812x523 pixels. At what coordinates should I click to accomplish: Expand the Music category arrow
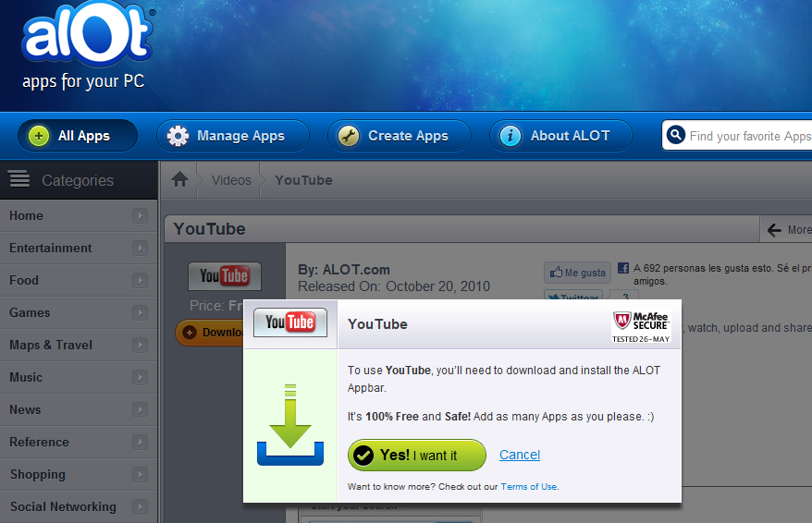[140, 378]
